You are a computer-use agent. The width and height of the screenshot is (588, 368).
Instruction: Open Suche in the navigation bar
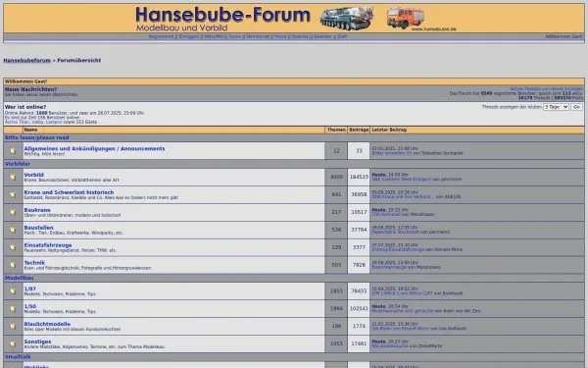click(x=235, y=36)
